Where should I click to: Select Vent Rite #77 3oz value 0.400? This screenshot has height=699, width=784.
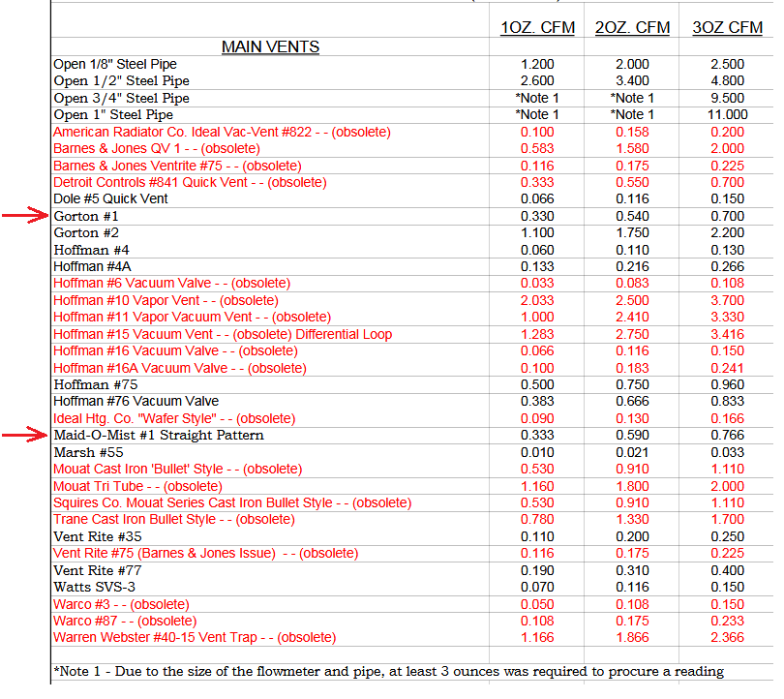click(x=728, y=571)
